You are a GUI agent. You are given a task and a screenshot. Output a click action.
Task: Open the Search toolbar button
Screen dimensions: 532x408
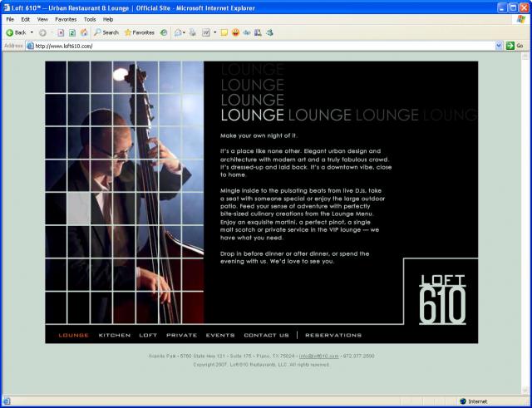[x=106, y=32]
